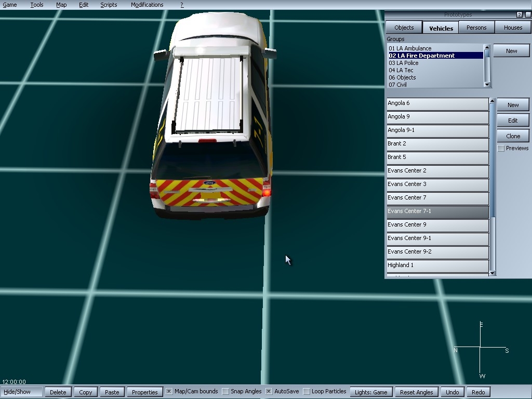This screenshot has height=399, width=532.
Task: Enable the Loop Particles checkbox
Action: 307,392
